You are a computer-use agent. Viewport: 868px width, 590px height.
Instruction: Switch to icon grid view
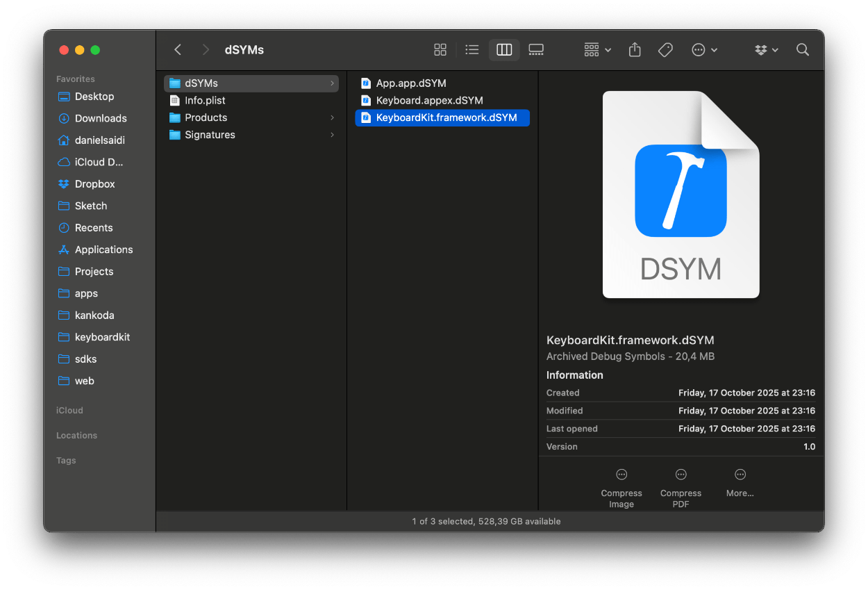tap(440, 50)
